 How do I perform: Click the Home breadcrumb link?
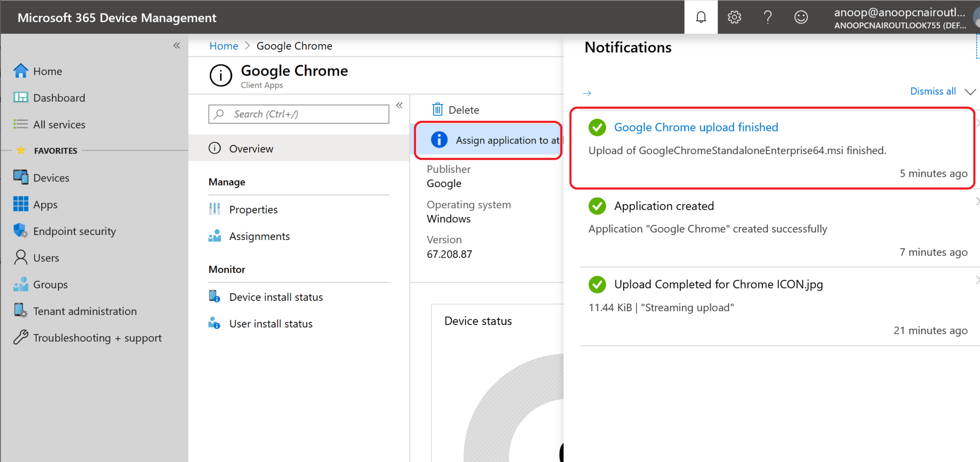pos(223,46)
